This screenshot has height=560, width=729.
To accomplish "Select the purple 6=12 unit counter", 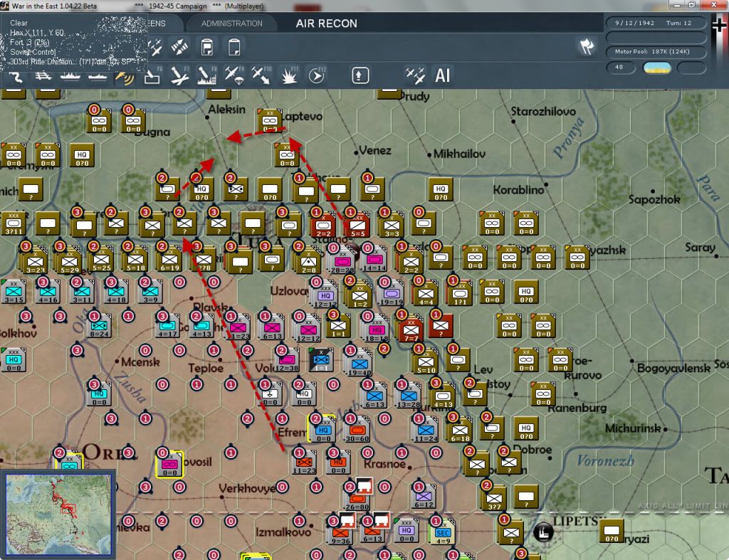I will [424, 497].
